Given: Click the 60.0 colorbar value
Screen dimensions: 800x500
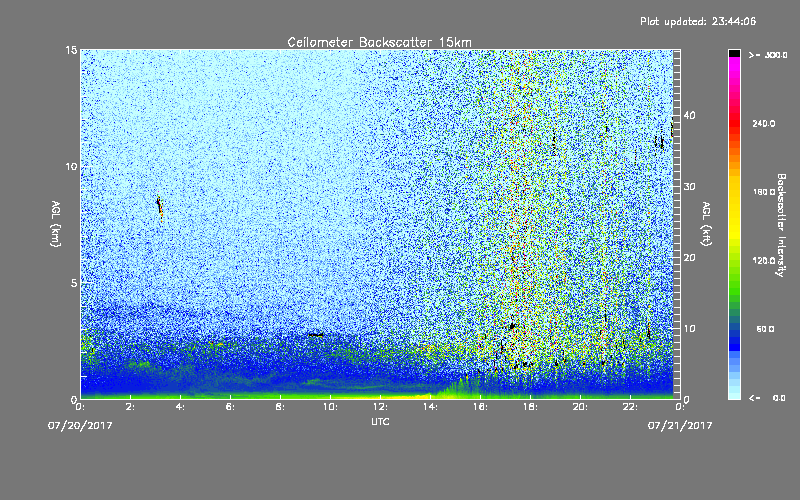Looking at the screenshot, I should click(x=765, y=330).
